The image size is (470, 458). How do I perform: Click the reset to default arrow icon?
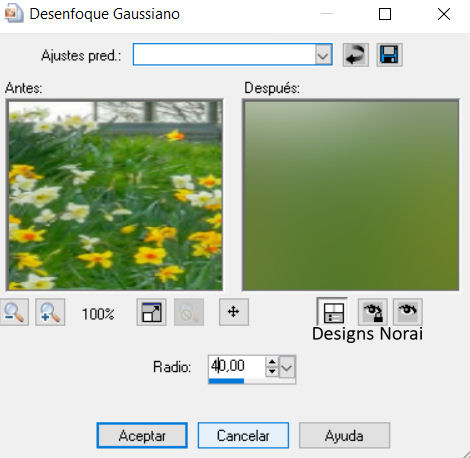[x=355, y=55]
